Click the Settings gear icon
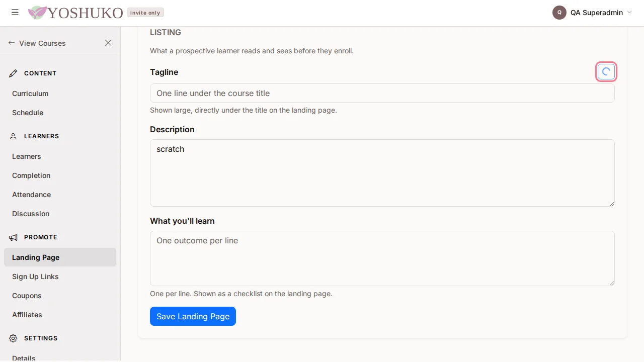Viewport: 644px width, 362px height. [x=14, y=338]
